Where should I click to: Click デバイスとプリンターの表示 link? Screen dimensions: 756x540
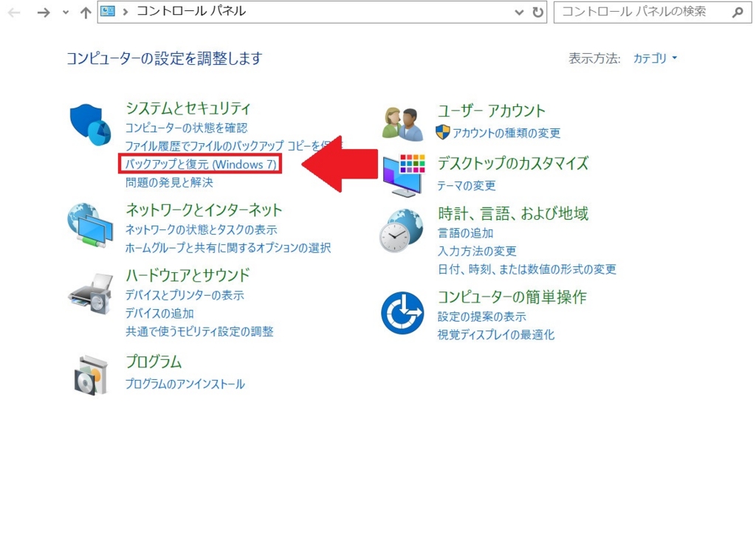(x=185, y=295)
